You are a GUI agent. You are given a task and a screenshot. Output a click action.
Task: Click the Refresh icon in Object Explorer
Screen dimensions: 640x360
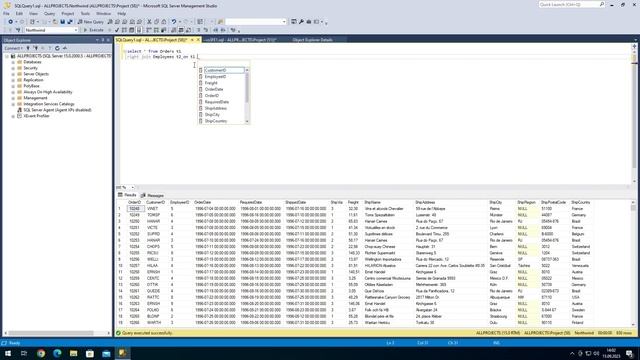(x=57, y=48)
